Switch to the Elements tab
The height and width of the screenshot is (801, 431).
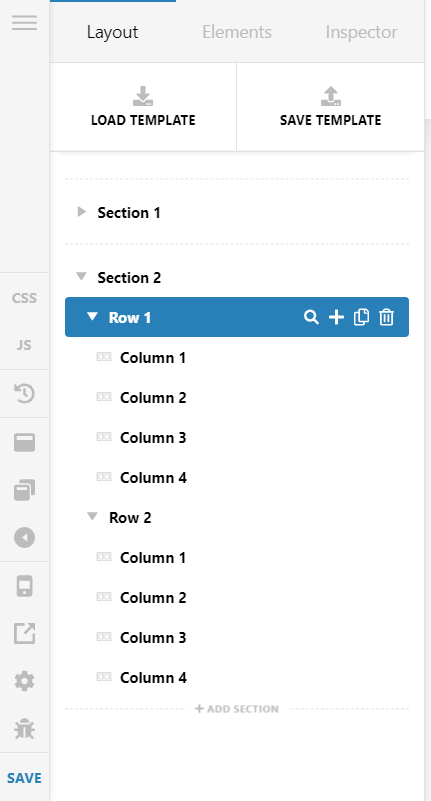tap(237, 32)
